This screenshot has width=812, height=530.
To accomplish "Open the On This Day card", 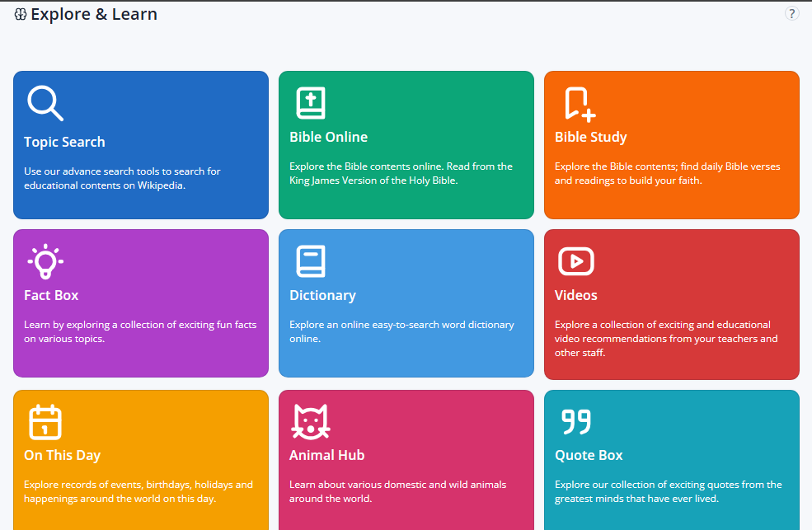I will coord(140,462).
